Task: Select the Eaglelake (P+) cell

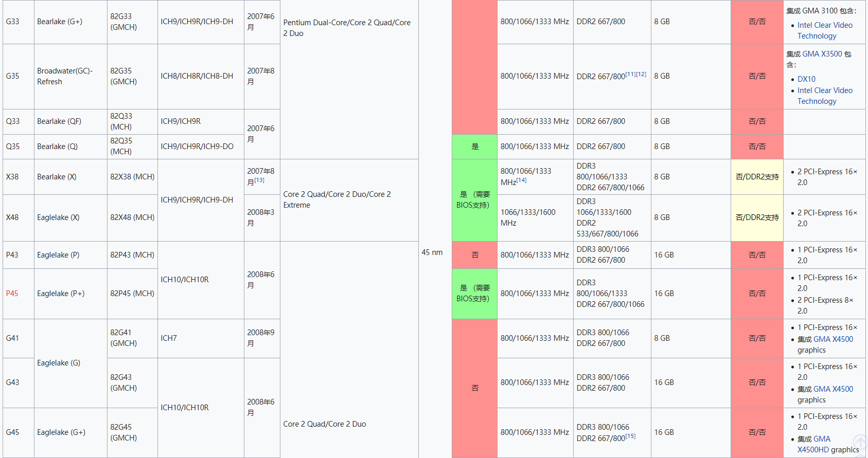Action: (x=70, y=294)
